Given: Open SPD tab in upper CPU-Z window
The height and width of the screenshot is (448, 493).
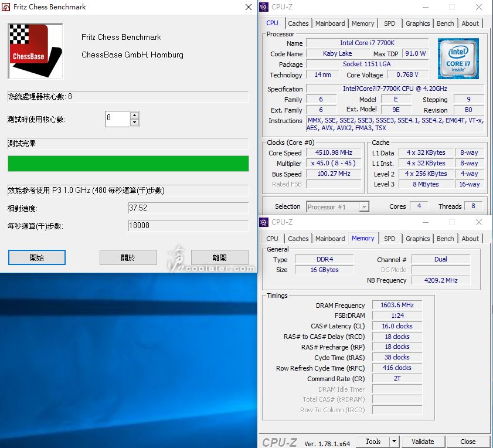Looking at the screenshot, I should click(390, 23).
